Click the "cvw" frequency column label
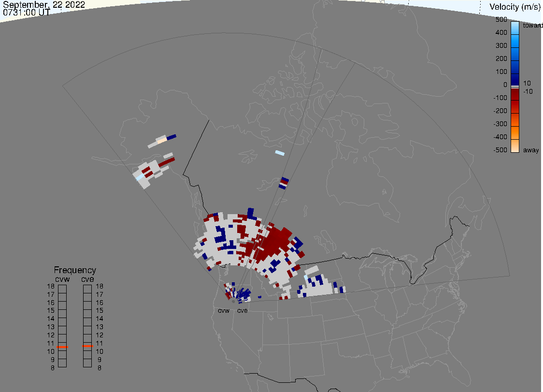Screen dimensions: 543x392 click(62, 279)
